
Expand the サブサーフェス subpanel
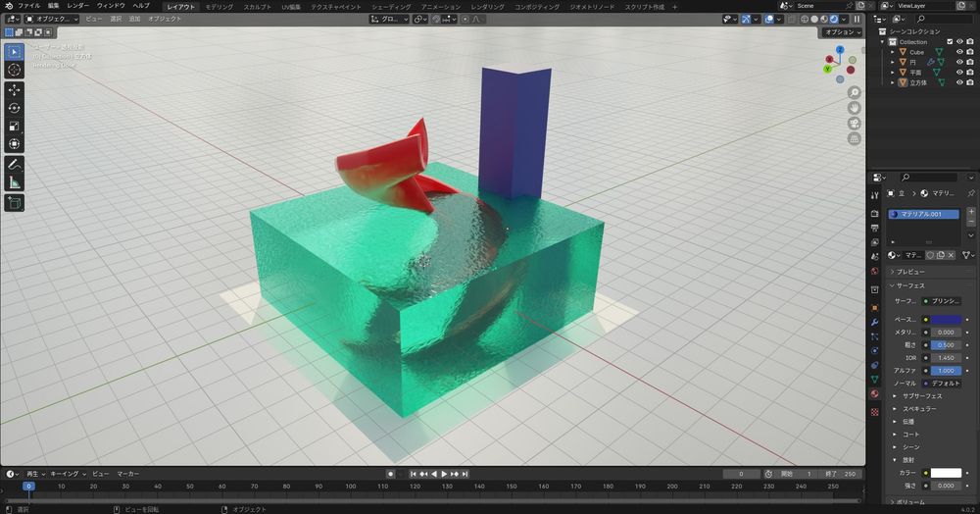click(922, 396)
